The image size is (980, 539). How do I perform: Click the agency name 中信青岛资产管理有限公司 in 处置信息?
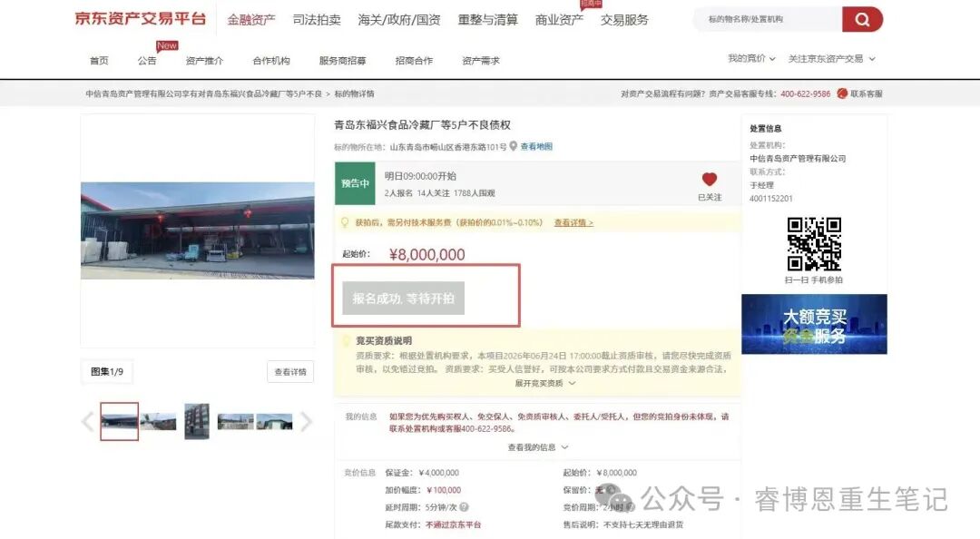798,159
